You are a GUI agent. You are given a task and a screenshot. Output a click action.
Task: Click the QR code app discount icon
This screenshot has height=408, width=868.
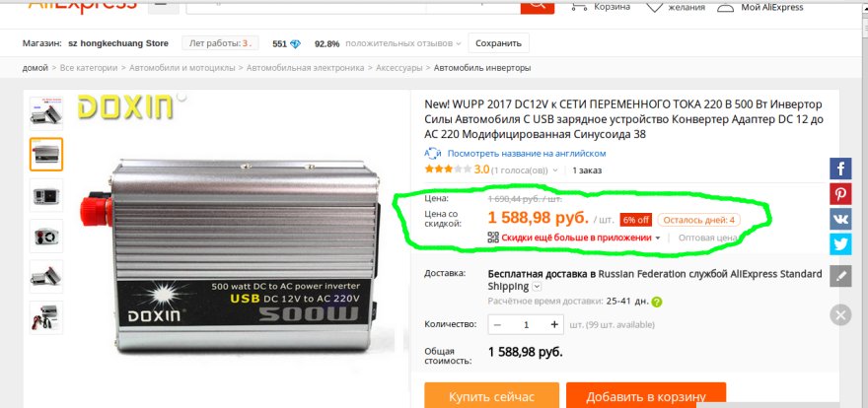click(x=492, y=238)
